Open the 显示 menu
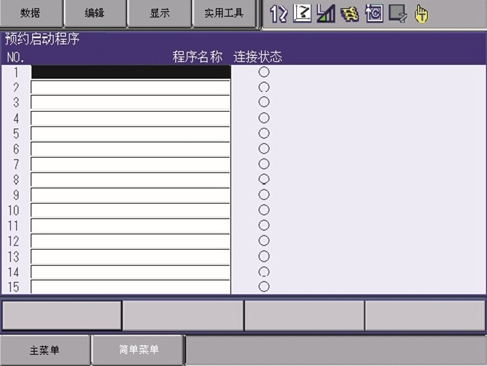 (160, 13)
